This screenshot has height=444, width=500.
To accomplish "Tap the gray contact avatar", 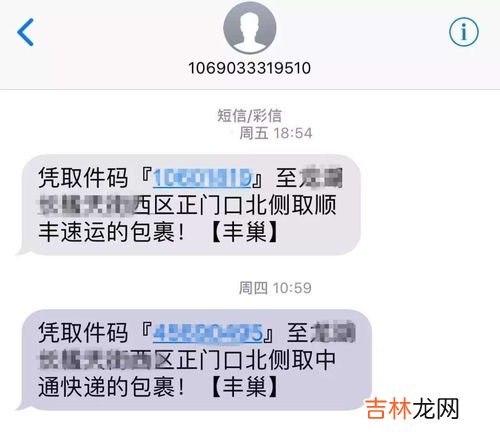I will pos(250,27).
